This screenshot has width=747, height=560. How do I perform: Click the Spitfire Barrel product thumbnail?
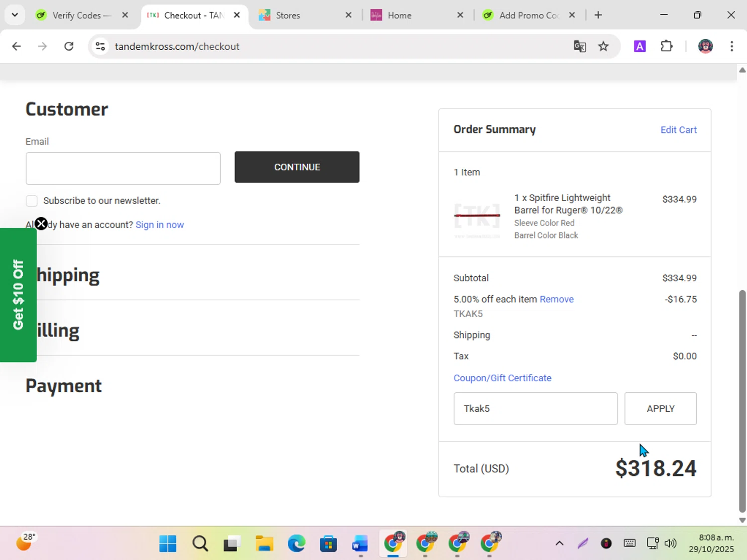(477, 216)
